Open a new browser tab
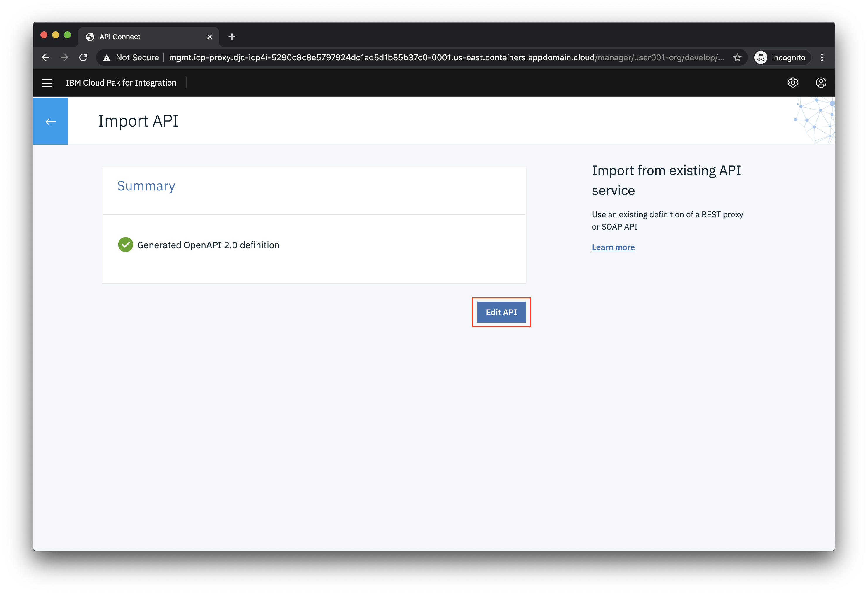The image size is (868, 594). pyautogui.click(x=232, y=37)
